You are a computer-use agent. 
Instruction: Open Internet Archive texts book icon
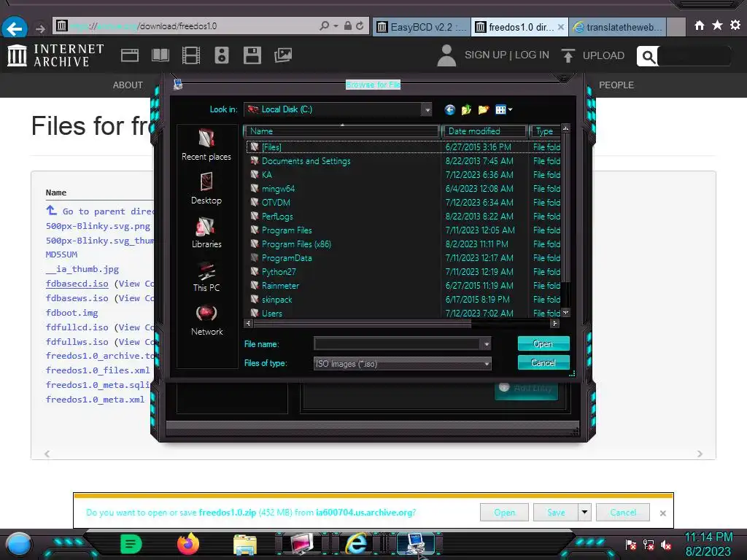tap(160, 55)
